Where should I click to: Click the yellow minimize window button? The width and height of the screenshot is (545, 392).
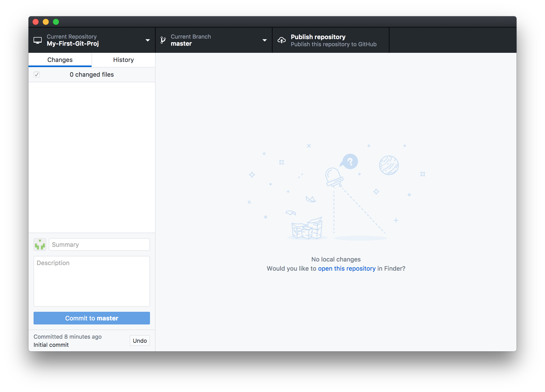click(46, 22)
